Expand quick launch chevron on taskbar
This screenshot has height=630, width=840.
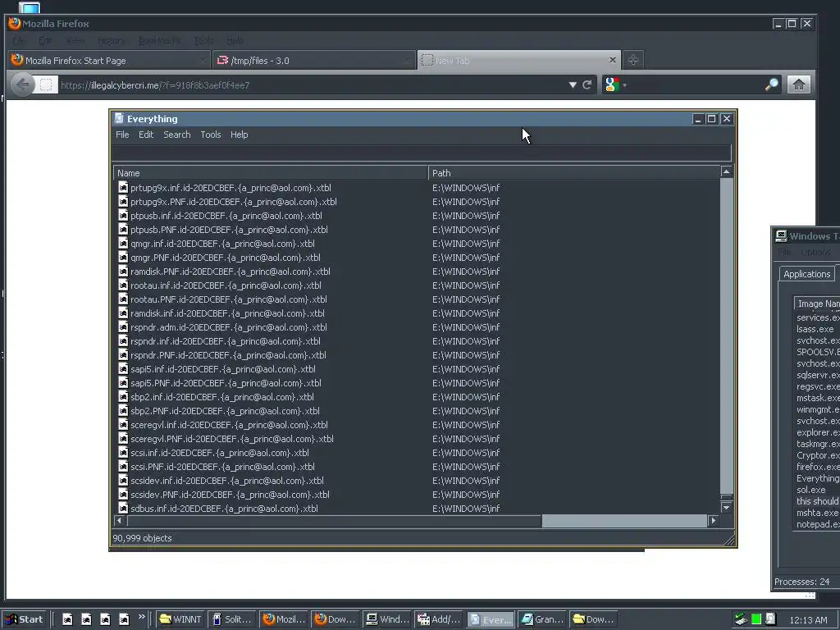(141, 617)
